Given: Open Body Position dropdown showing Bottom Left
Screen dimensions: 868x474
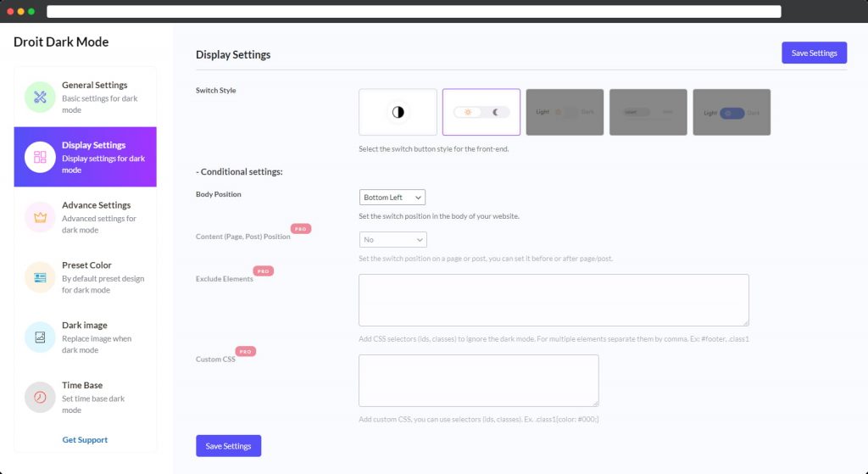Looking at the screenshot, I should click(x=392, y=197).
